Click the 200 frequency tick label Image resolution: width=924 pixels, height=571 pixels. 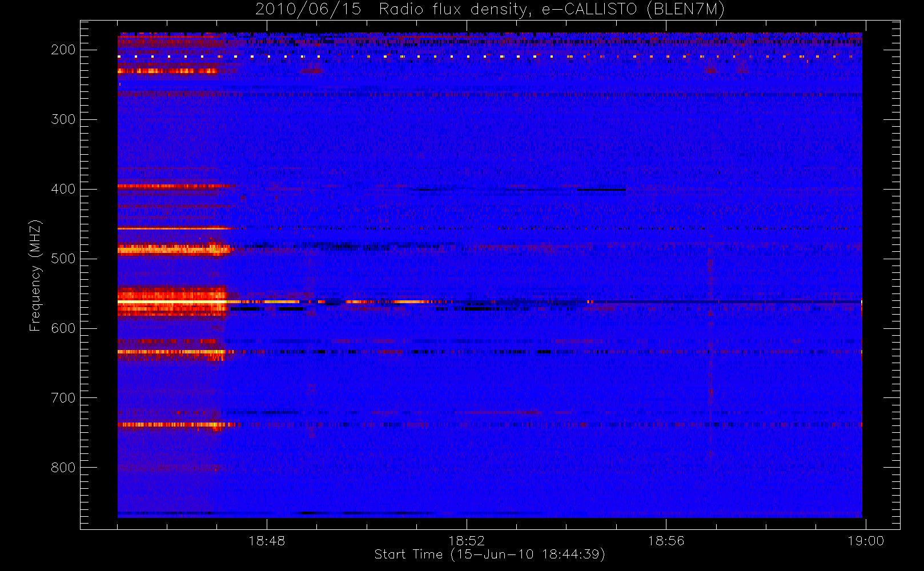tap(63, 50)
